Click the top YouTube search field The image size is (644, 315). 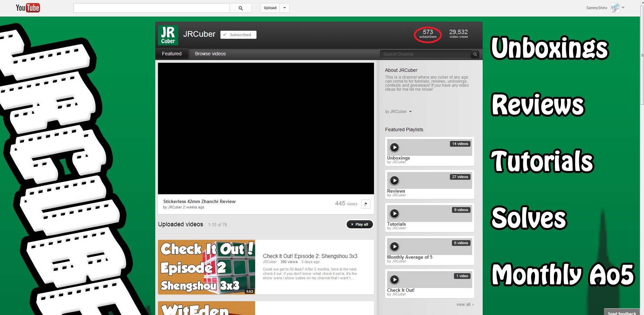point(152,8)
